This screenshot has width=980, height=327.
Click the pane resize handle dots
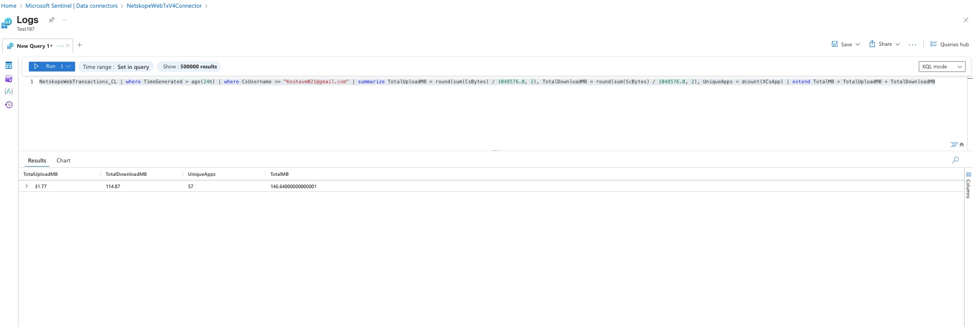pos(495,150)
